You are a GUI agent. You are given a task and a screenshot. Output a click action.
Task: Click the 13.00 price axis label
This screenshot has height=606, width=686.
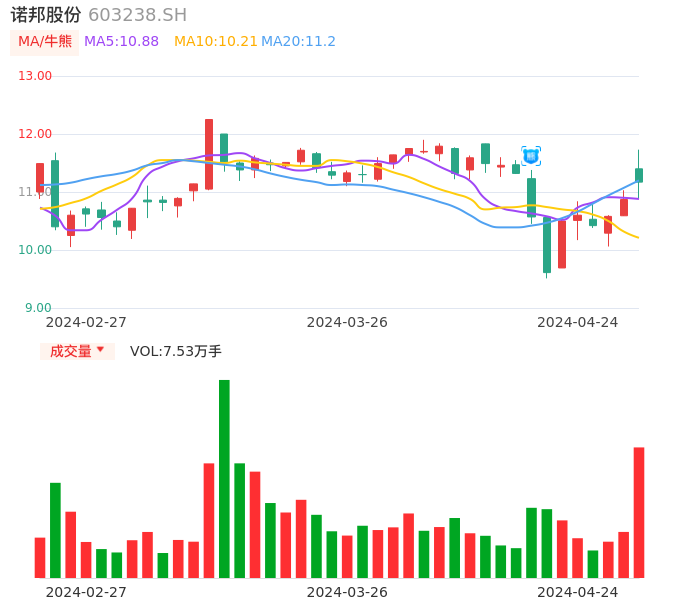coord(35,76)
